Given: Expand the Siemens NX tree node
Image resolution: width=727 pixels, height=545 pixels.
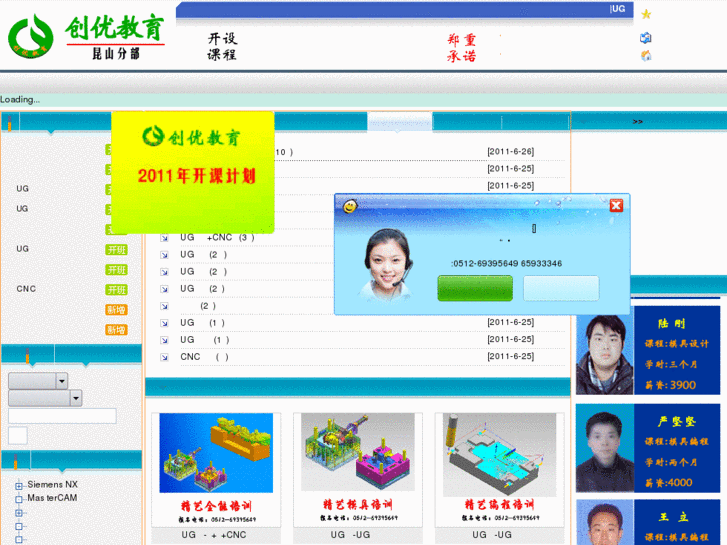Looking at the screenshot, I should 19,486.
